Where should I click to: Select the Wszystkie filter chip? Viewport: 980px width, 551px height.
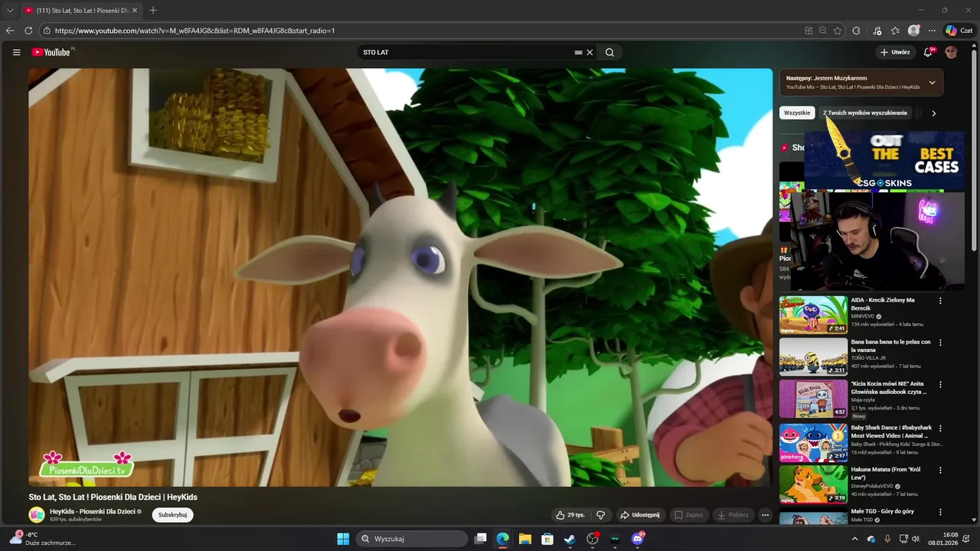pos(797,112)
